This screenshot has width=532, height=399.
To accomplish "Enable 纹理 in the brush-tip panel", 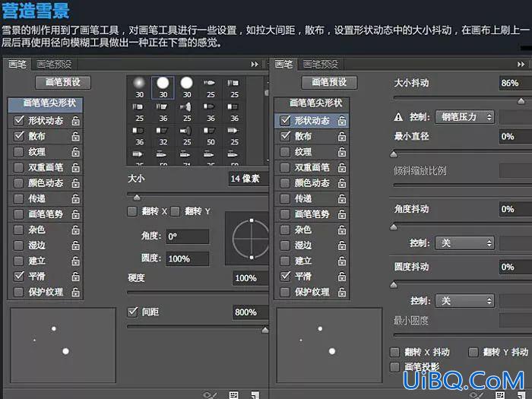I will [x=19, y=152].
